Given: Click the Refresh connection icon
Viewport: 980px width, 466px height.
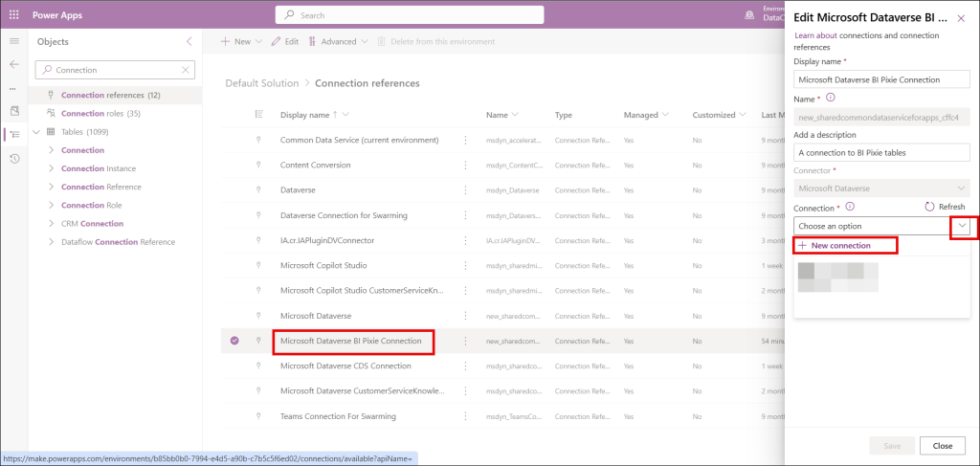Looking at the screenshot, I should pyautogui.click(x=928, y=207).
